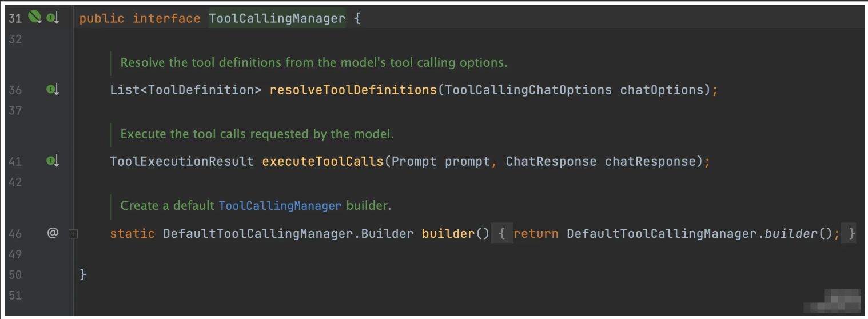Show implementations of executeToolCalls via gutter icon
This screenshot has height=319, width=868.
(x=53, y=161)
